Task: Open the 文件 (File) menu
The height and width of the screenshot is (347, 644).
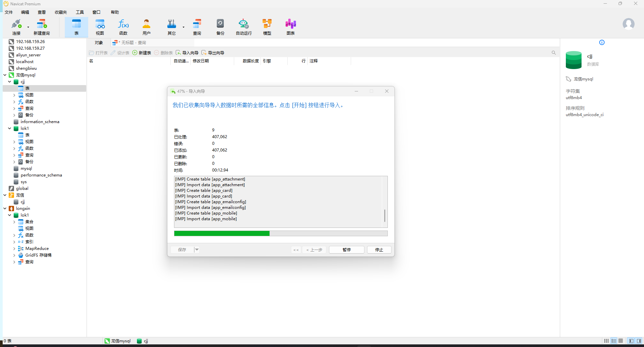Action: point(9,12)
